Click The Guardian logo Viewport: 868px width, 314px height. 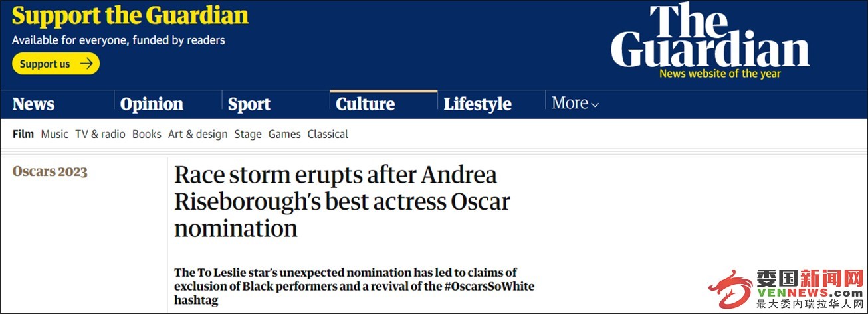(x=710, y=37)
